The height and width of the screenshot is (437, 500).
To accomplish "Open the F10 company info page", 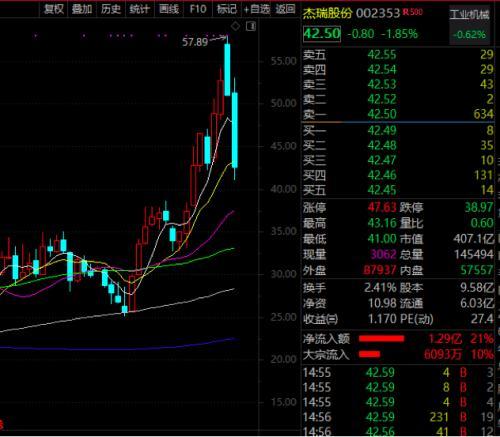I will (x=198, y=9).
